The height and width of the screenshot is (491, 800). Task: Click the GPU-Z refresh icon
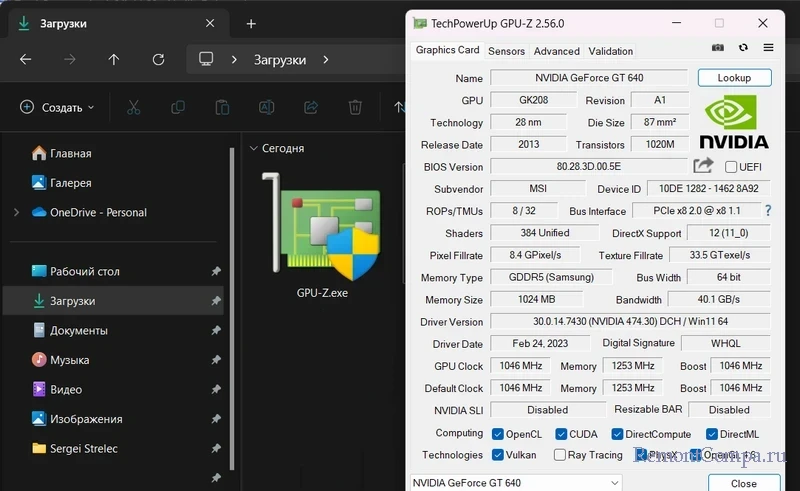point(743,48)
